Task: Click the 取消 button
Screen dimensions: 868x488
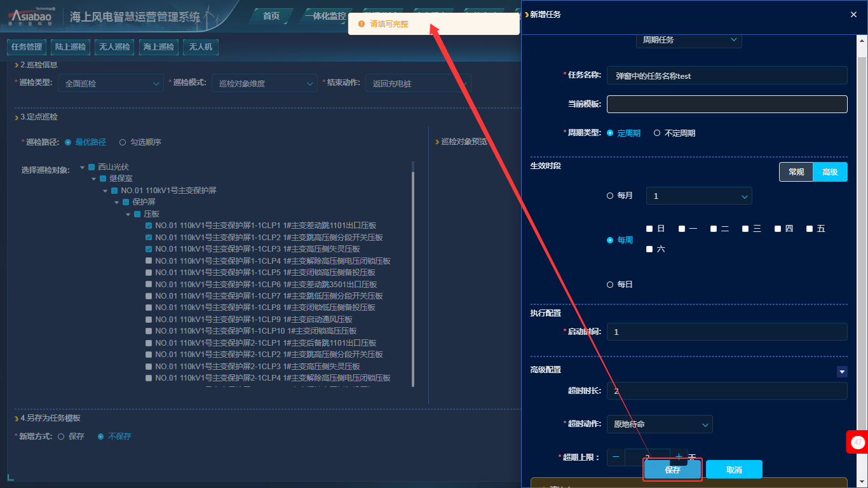Action: pos(734,470)
